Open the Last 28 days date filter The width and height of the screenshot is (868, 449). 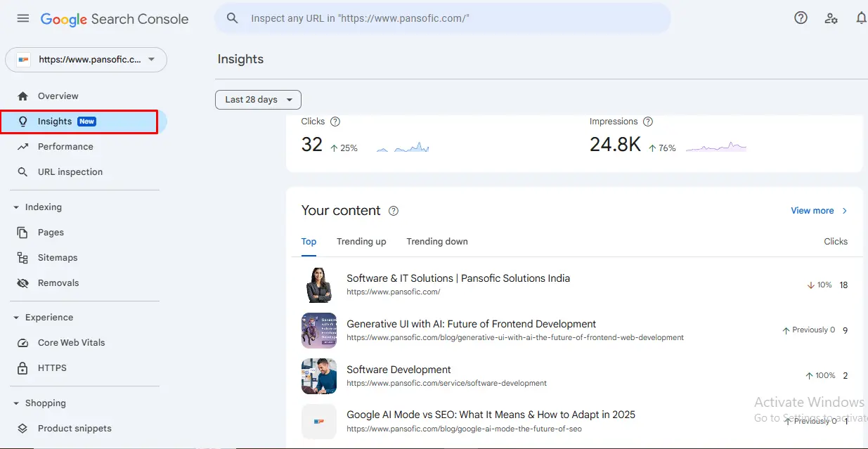[x=258, y=100]
